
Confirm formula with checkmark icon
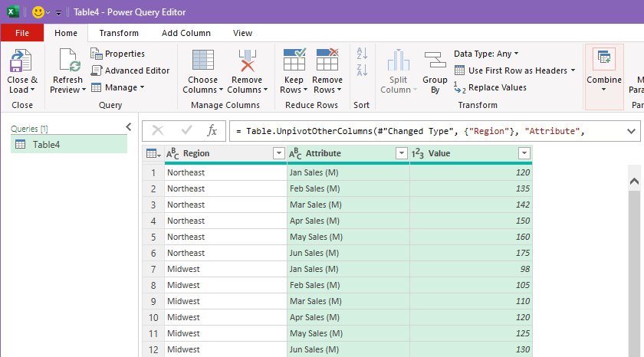click(x=186, y=131)
